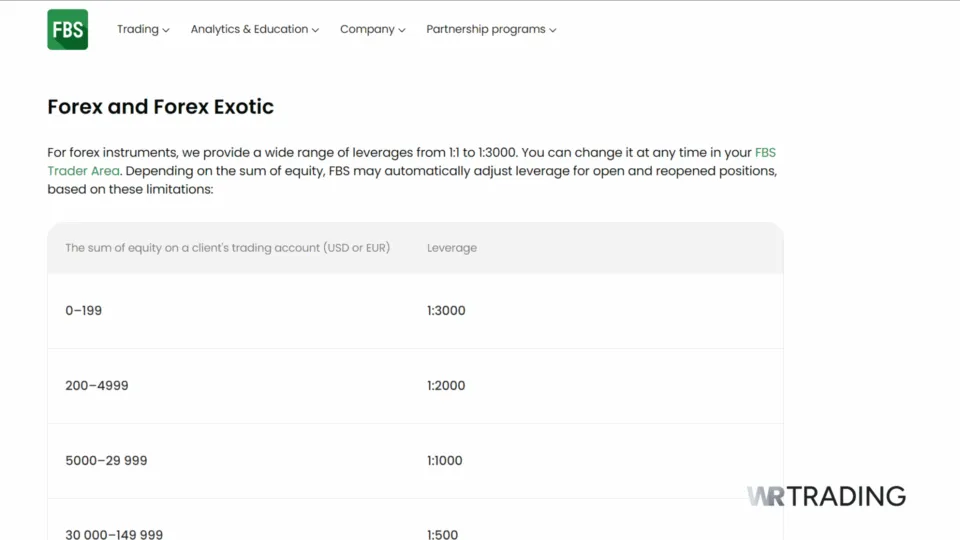Open the Trading menu
Screen dimensions: 960x540
tap(143, 29)
